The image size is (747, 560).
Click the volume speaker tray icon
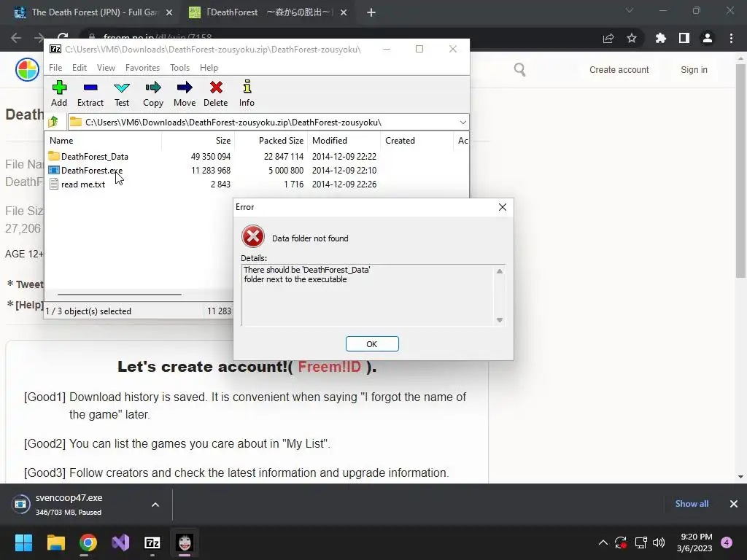click(x=659, y=542)
